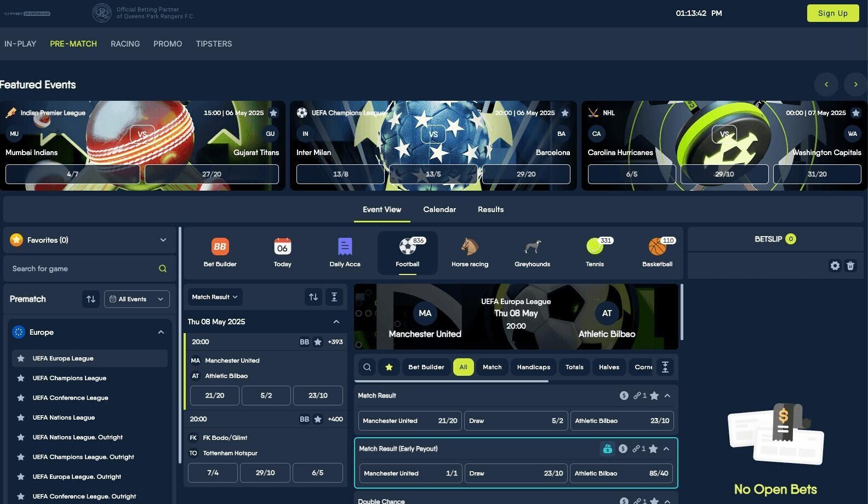This screenshot has width=868, height=504.
Task: Click the market tabs horizontal scrollbar
Action: point(452,381)
